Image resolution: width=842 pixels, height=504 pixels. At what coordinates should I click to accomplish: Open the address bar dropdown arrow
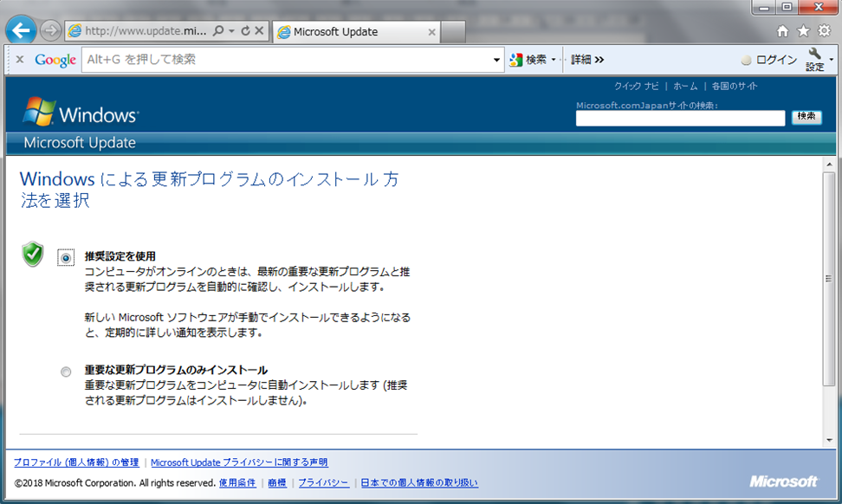pos(231,31)
